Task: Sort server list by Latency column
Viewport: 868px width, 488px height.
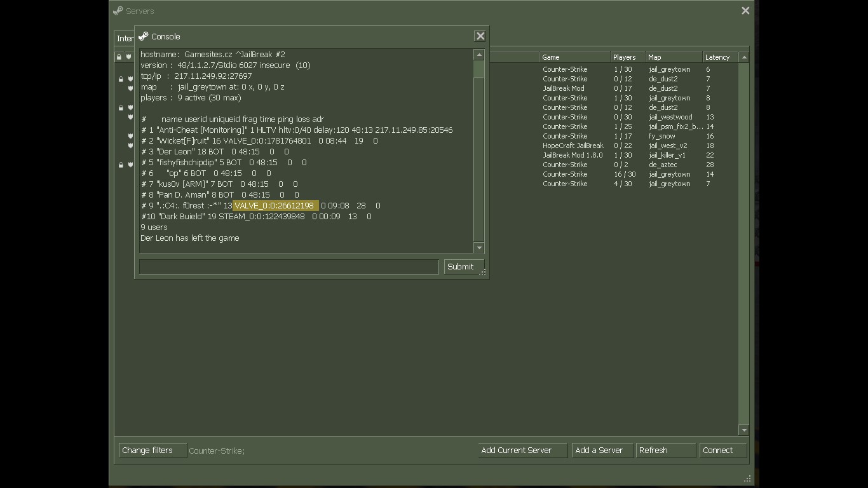Action: (721, 57)
